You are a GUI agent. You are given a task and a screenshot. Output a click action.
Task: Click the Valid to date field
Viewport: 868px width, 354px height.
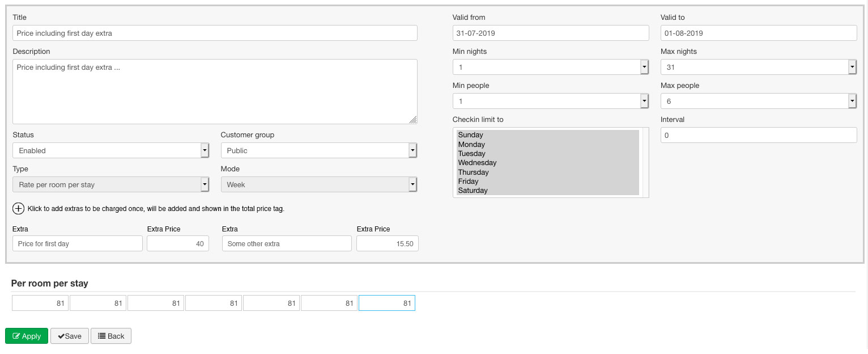758,33
